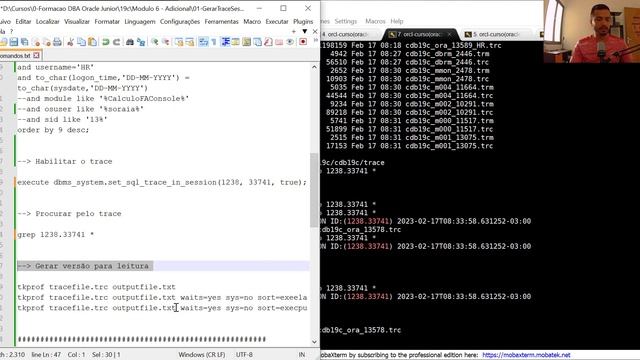Click the red Record Macro icon

pos(303,42)
